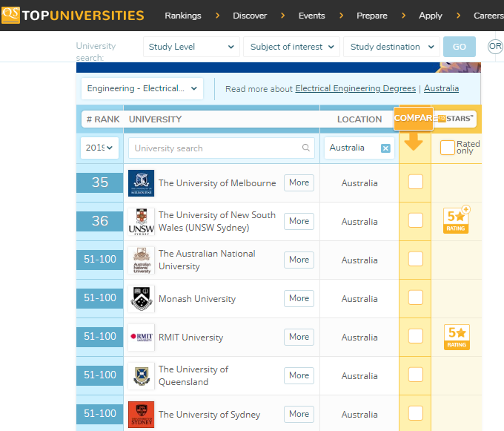This screenshot has width=504, height=431.
Task: Click the University of Melbourne crest logo
Action: pos(141,183)
